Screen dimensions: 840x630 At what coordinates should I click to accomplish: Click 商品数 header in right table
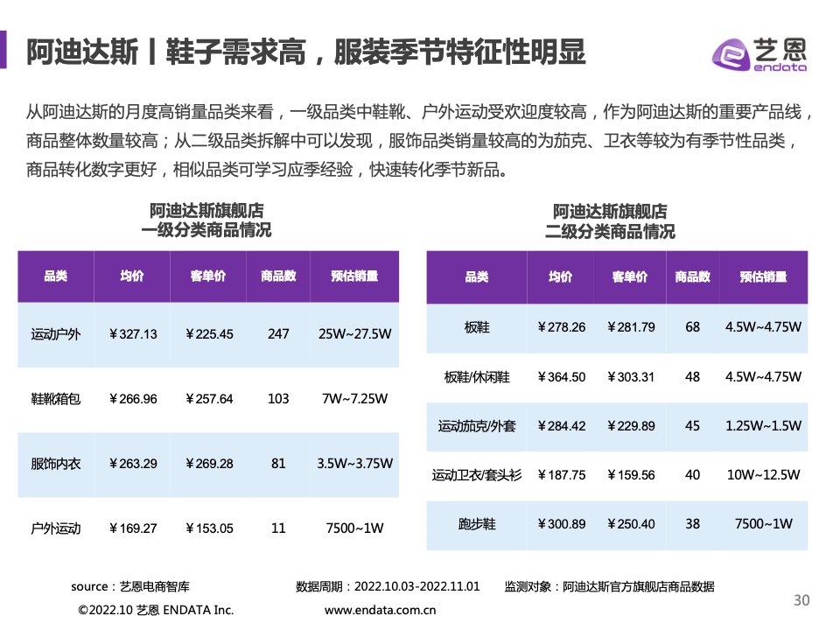click(693, 277)
